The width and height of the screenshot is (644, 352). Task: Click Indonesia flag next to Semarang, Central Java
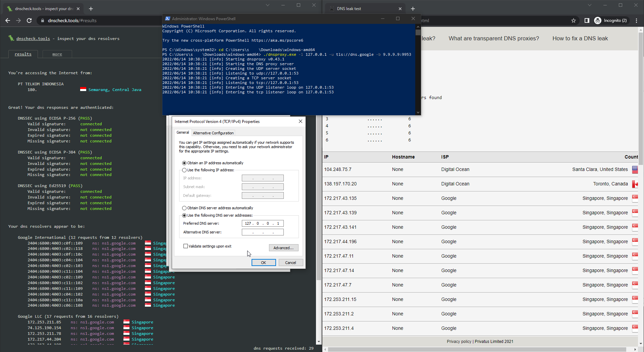tap(83, 89)
